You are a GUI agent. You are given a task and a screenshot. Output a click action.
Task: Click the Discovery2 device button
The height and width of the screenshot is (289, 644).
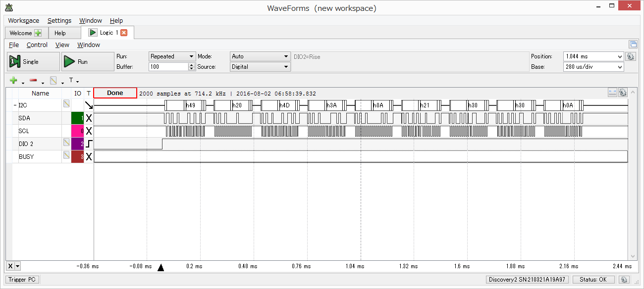pos(527,280)
